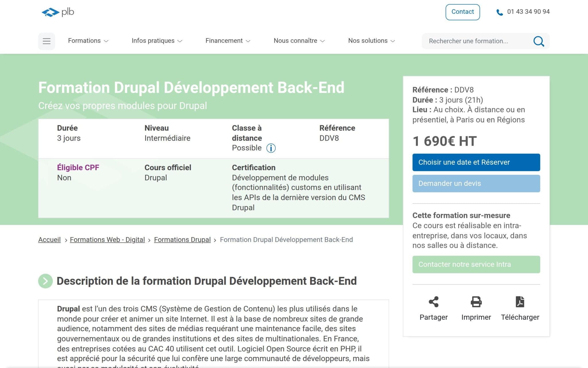This screenshot has width=588, height=368.
Task: Click Choisir une date et Réserver
Action: click(x=476, y=162)
